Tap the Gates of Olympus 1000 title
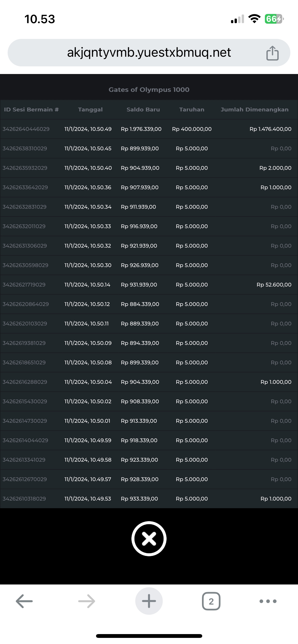 149,90
